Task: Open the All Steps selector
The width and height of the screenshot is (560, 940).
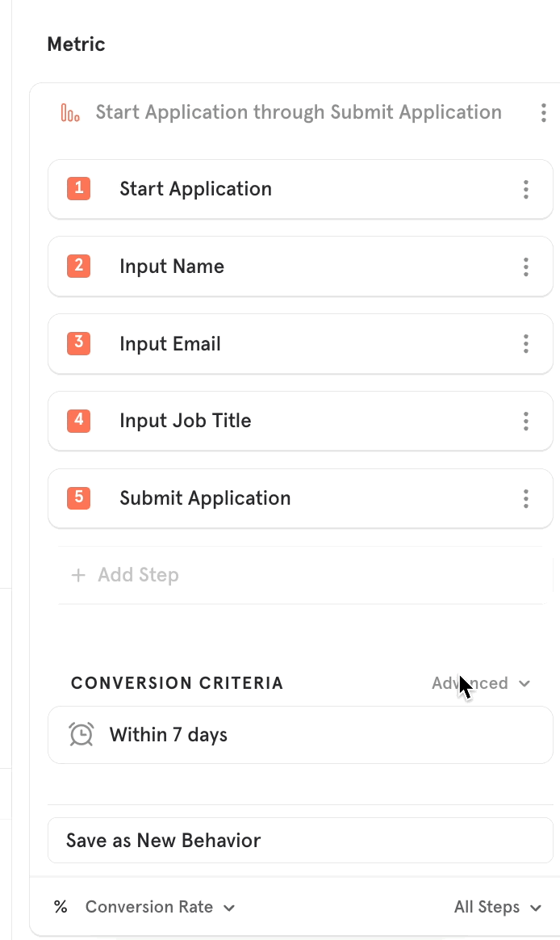Action: point(497,907)
